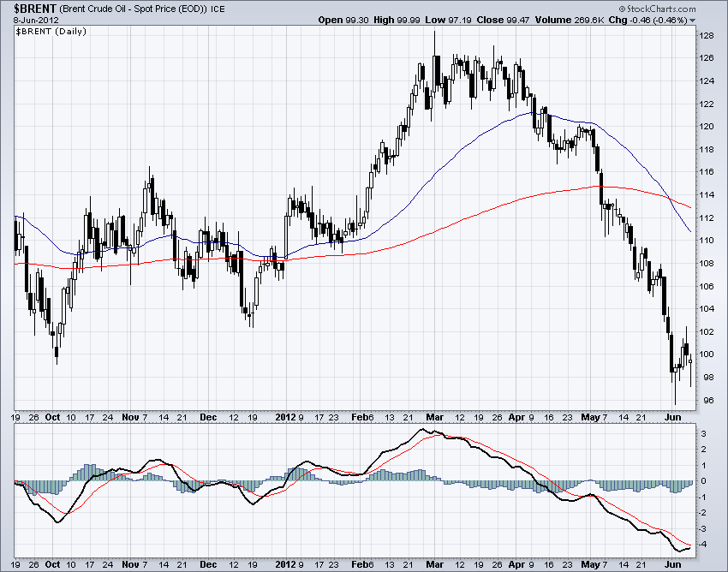728x572 pixels.
Task: Click the 124 price axis label
Action: [x=707, y=81]
